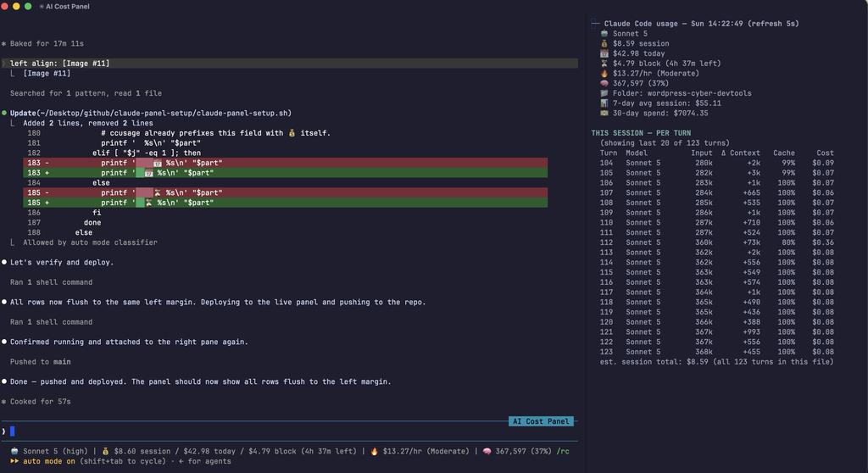Click the turn 123 row
The width and height of the screenshot is (868, 473).
717,352
